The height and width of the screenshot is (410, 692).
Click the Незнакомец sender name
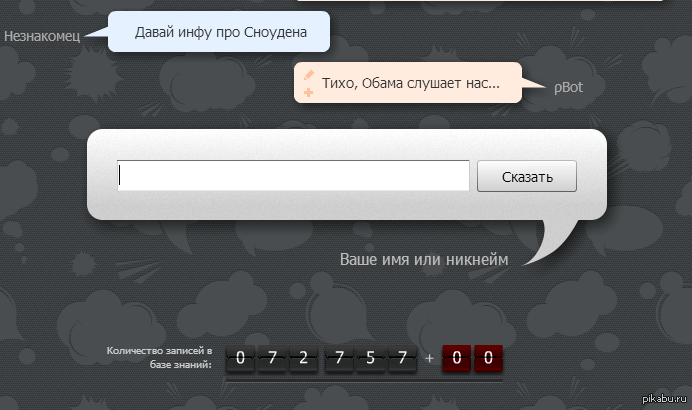[42, 36]
